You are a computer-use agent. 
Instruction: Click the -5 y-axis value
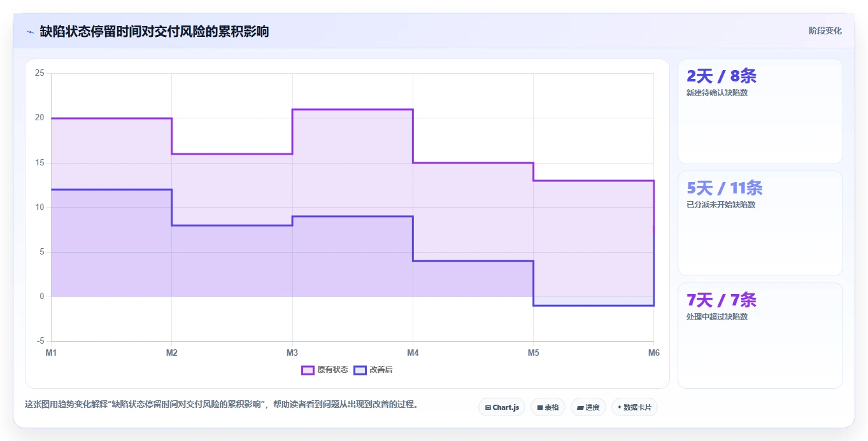[x=41, y=341]
